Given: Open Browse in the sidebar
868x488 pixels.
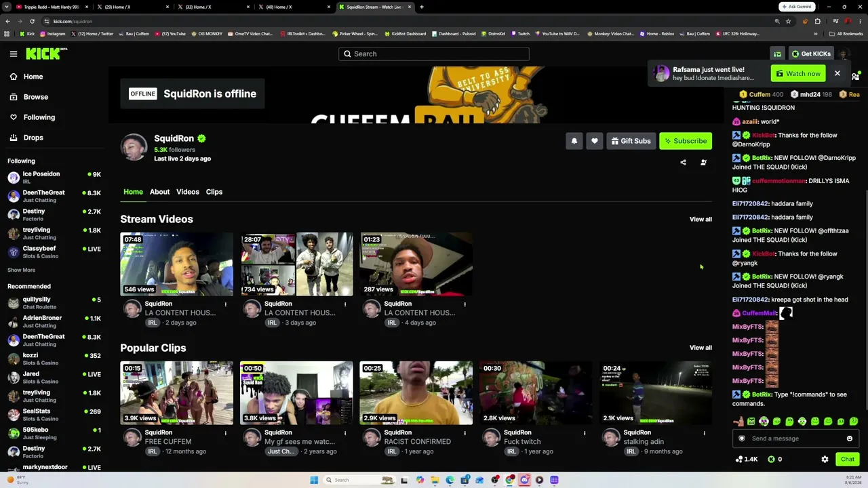Looking at the screenshot, I should tap(36, 97).
